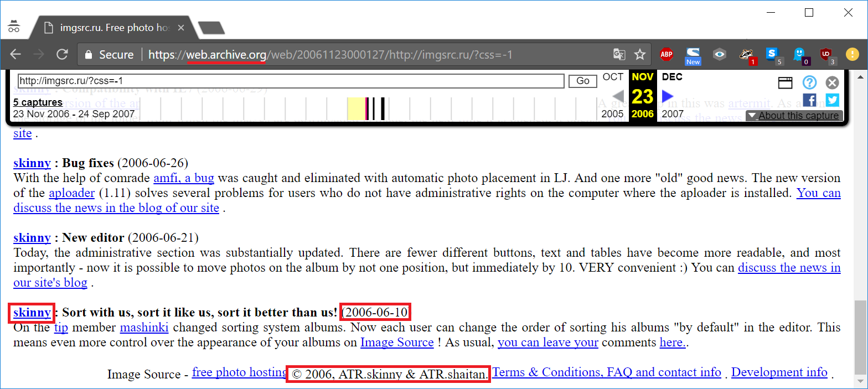Open Wayback Machine help question mark
Image resolution: width=868 pixels, height=389 pixels.
click(809, 82)
